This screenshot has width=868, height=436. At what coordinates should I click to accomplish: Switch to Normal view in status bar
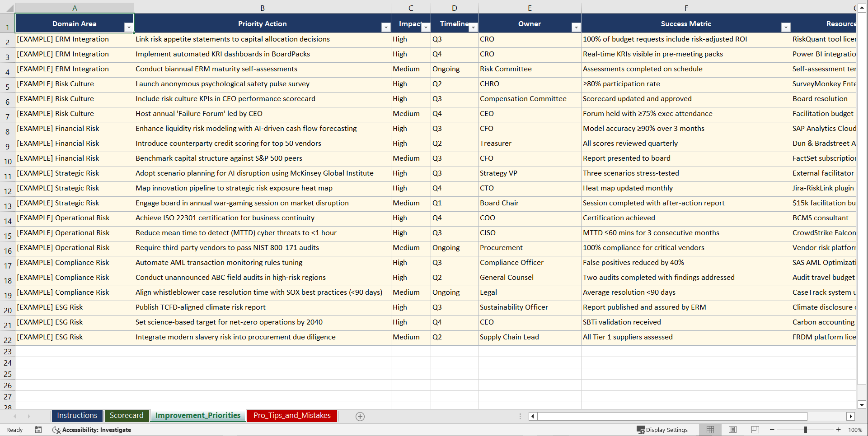click(x=710, y=430)
